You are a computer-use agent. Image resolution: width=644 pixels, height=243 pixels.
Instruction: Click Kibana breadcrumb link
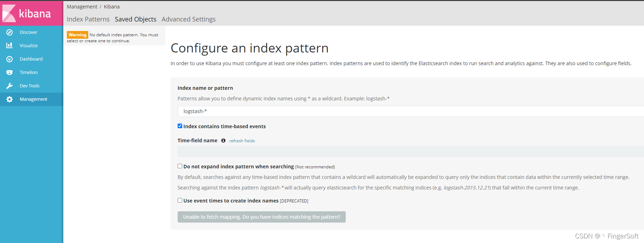(112, 7)
